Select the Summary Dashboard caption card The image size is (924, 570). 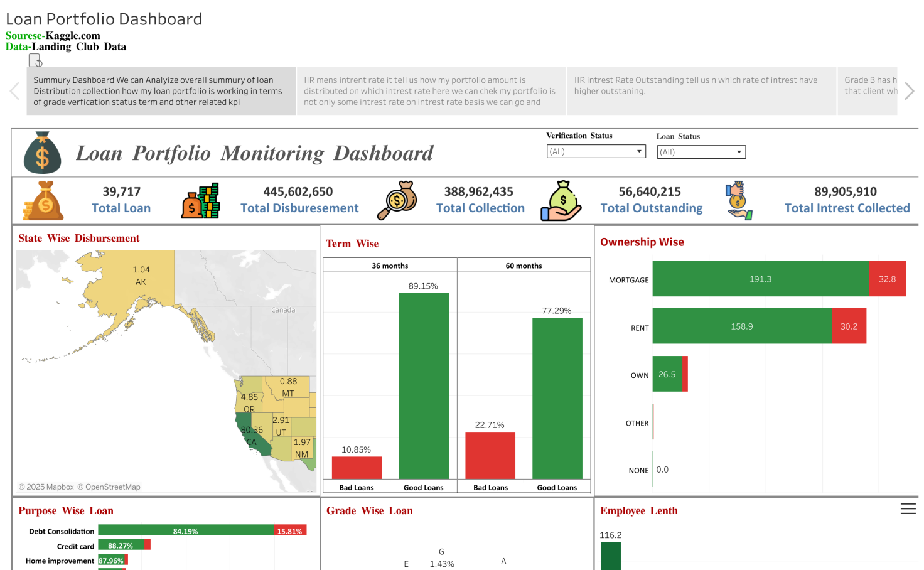(x=160, y=91)
